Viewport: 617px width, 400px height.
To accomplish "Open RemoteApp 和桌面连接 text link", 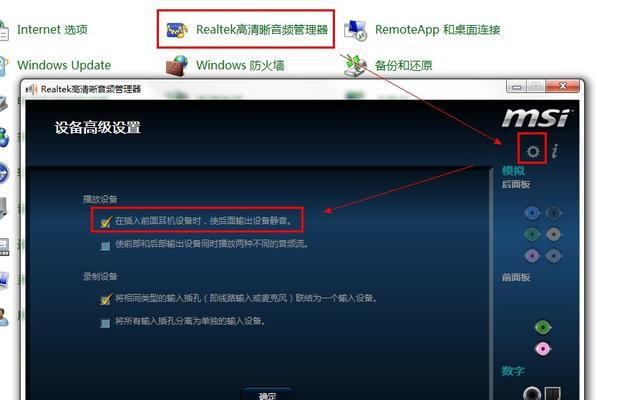I will point(438,29).
